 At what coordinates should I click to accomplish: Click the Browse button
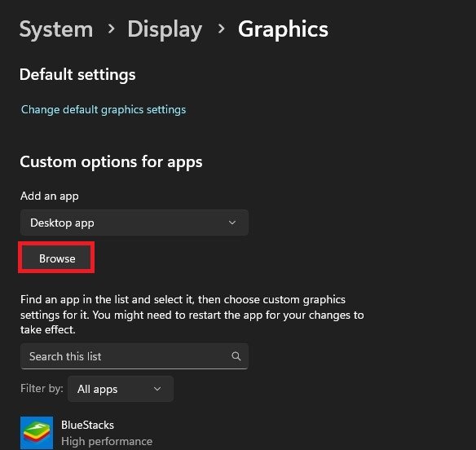[x=57, y=258]
